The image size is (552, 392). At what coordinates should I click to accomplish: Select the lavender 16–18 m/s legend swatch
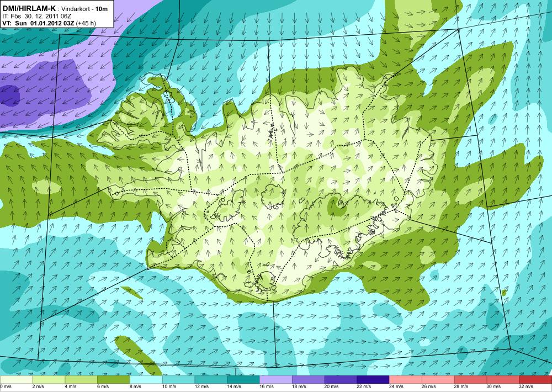[276, 380]
